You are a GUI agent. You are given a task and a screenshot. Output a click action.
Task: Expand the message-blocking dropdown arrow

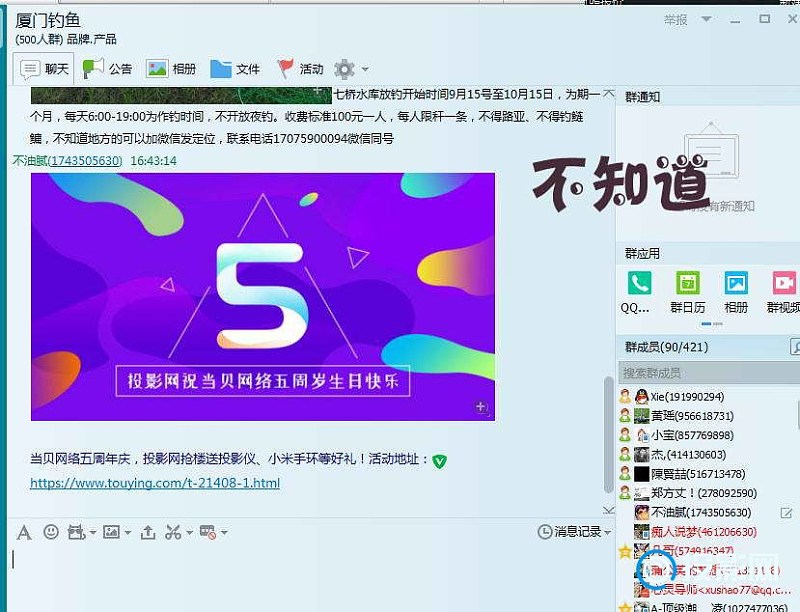click(x=224, y=533)
